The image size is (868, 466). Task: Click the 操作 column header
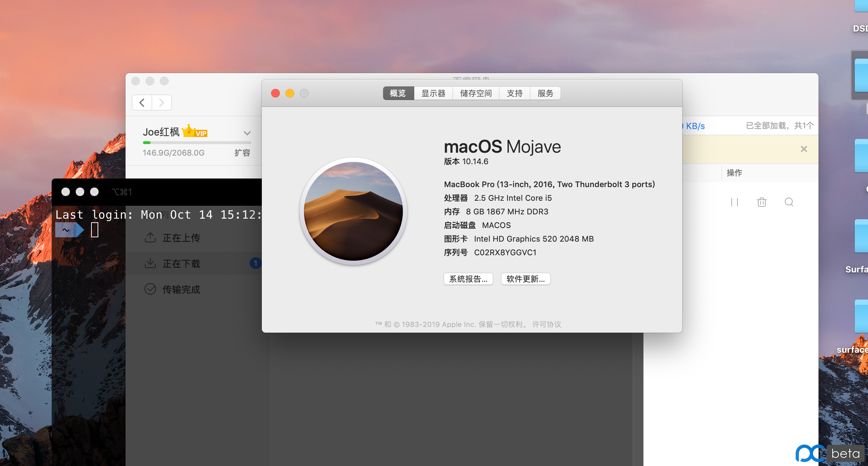[734, 173]
